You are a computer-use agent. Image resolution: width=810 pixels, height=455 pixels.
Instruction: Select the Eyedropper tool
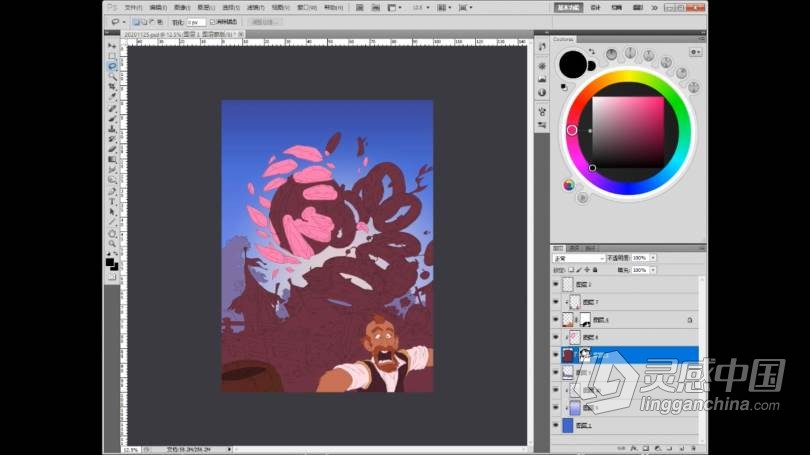(x=112, y=97)
